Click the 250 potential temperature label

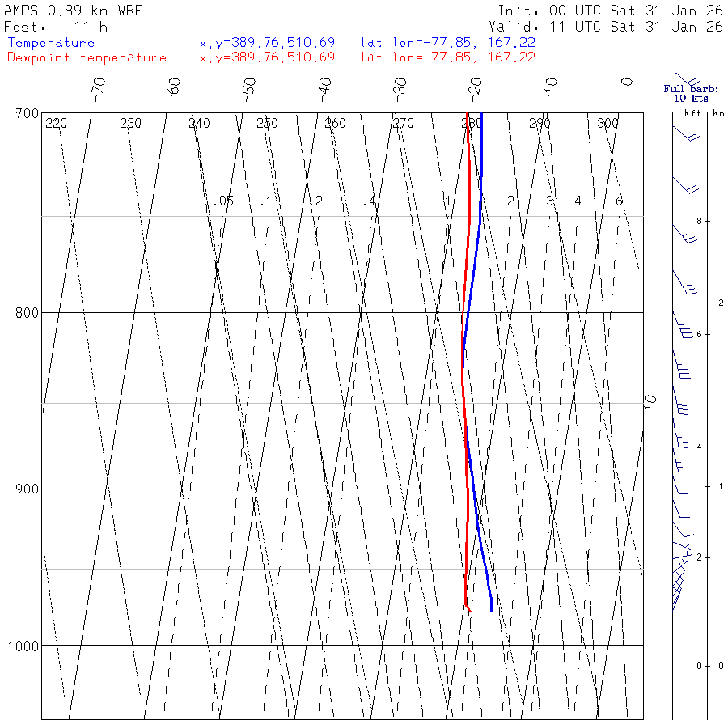tap(267, 123)
